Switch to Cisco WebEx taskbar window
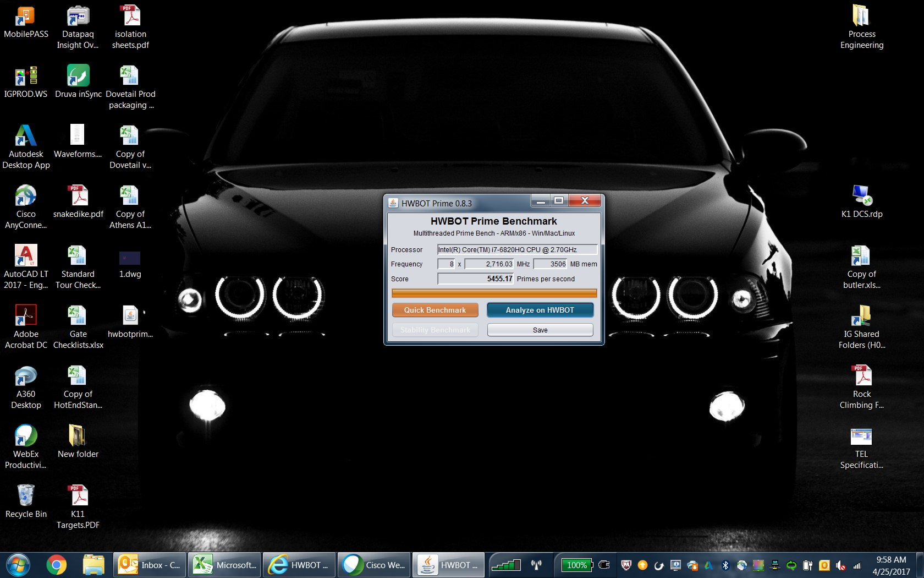The height and width of the screenshot is (578, 924). [374, 565]
